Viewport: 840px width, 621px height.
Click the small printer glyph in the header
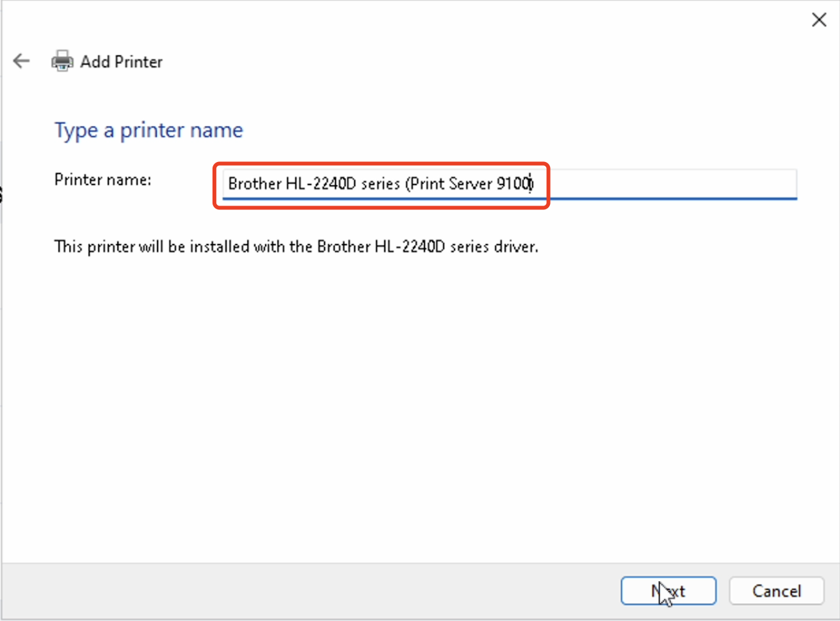point(61,61)
